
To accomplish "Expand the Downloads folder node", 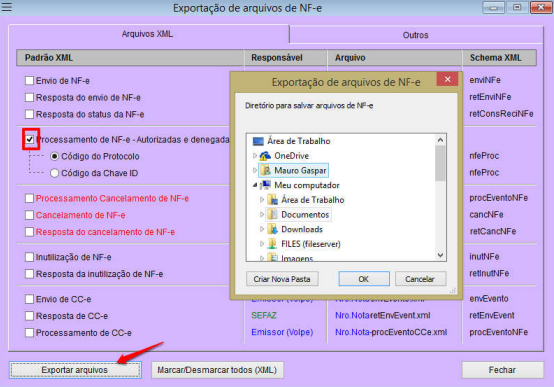I will point(262,229).
